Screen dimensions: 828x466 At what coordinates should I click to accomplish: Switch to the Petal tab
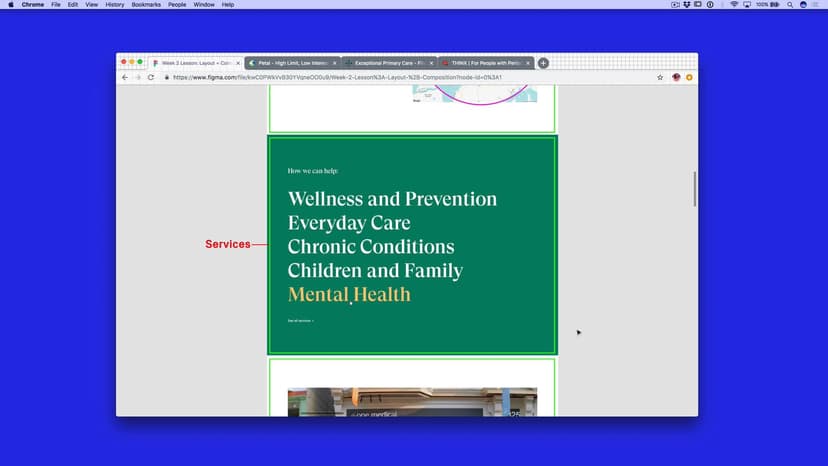[290, 63]
